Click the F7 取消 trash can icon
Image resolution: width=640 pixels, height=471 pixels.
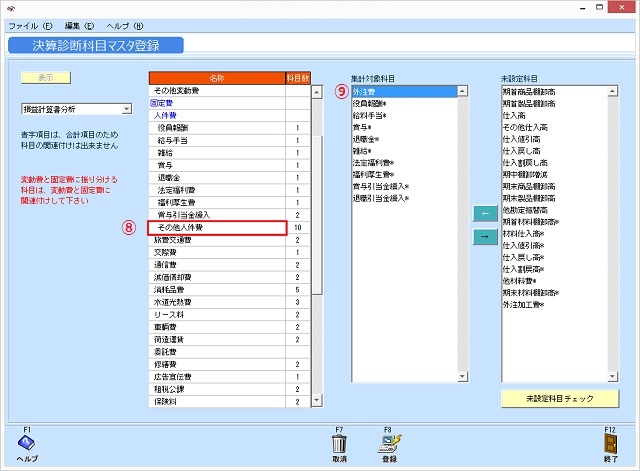click(x=339, y=444)
